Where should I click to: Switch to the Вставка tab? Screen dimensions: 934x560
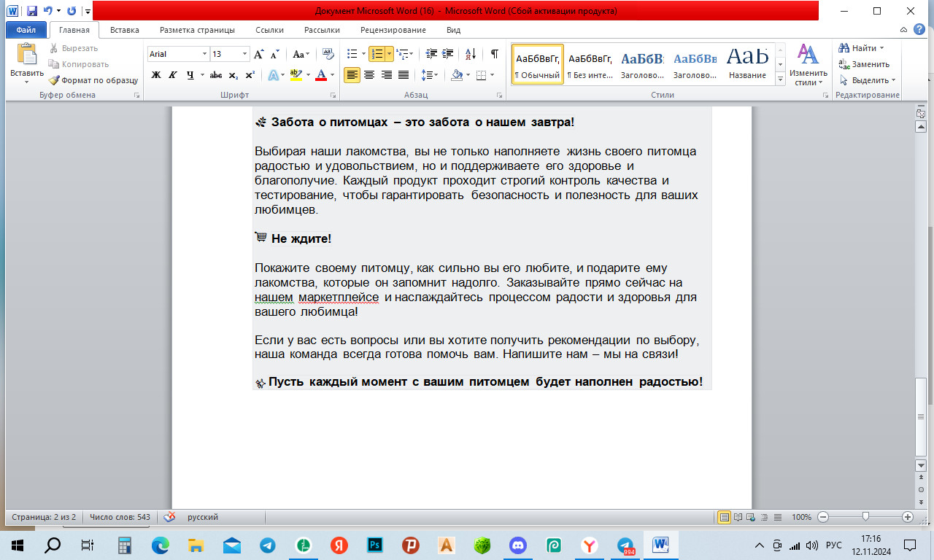tap(125, 30)
